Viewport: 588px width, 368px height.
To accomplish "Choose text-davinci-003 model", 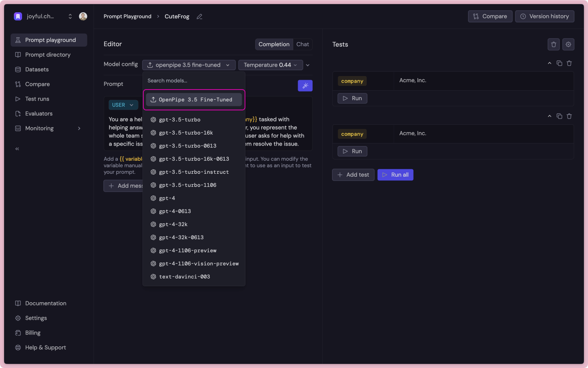I will [x=194, y=277].
